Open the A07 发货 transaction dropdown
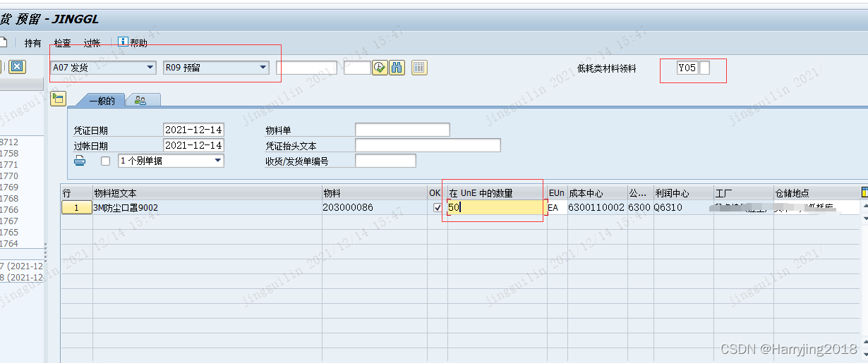Screen dimensions: 868x363 103,68
